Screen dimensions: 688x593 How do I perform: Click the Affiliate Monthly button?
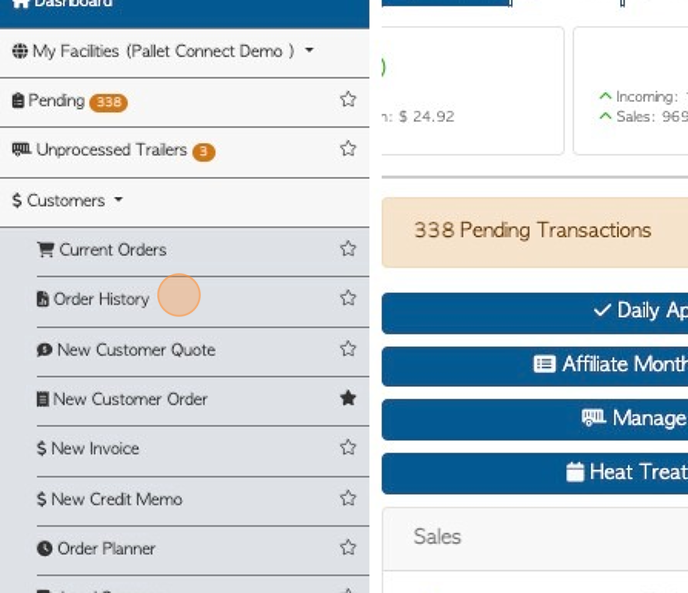click(534, 365)
